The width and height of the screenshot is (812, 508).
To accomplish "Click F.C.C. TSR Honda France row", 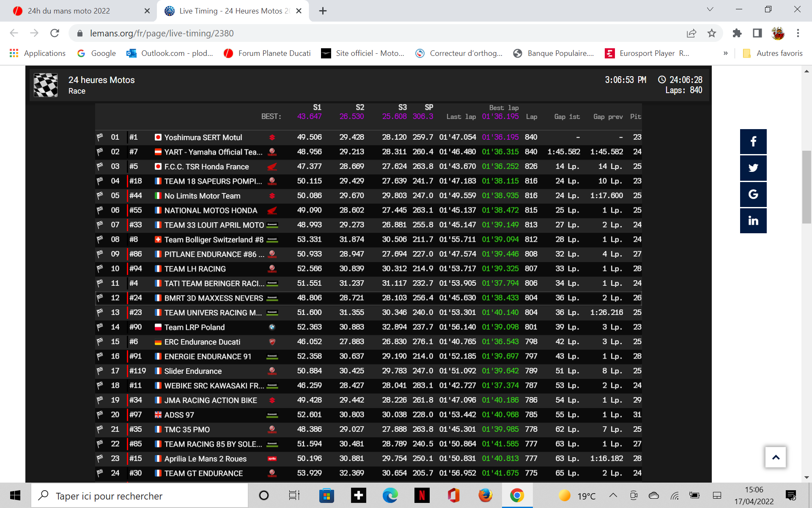I will pyautogui.click(x=368, y=166).
